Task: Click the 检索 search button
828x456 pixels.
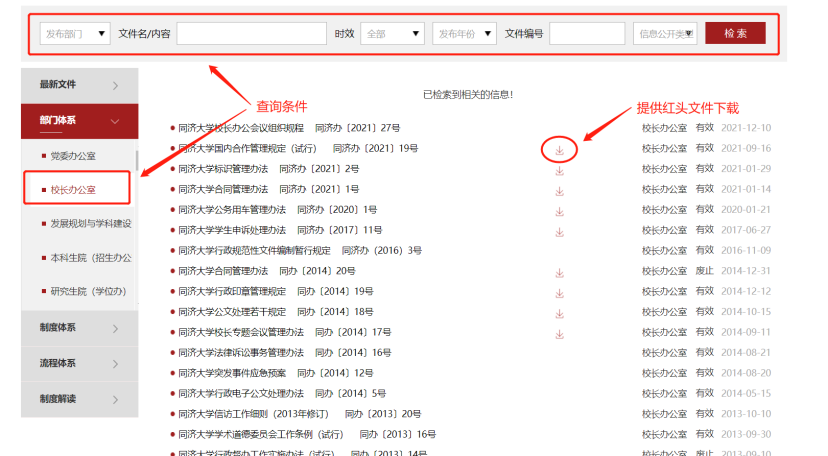Action: (x=735, y=33)
